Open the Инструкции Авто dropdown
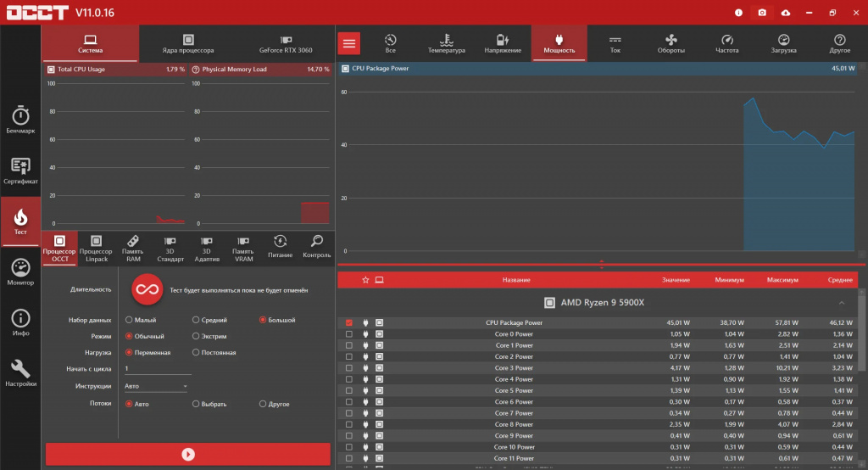Image resolution: width=868 pixels, height=470 pixels. click(156, 386)
